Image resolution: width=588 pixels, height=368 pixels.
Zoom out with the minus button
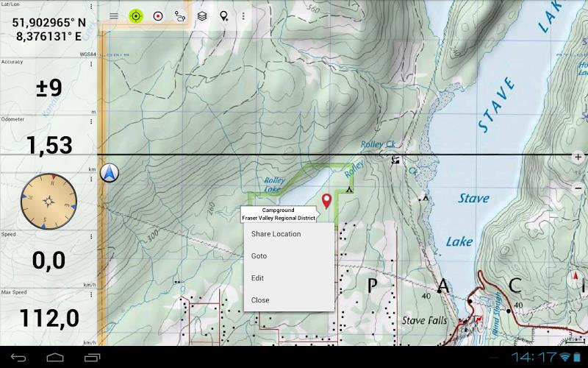click(x=578, y=188)
